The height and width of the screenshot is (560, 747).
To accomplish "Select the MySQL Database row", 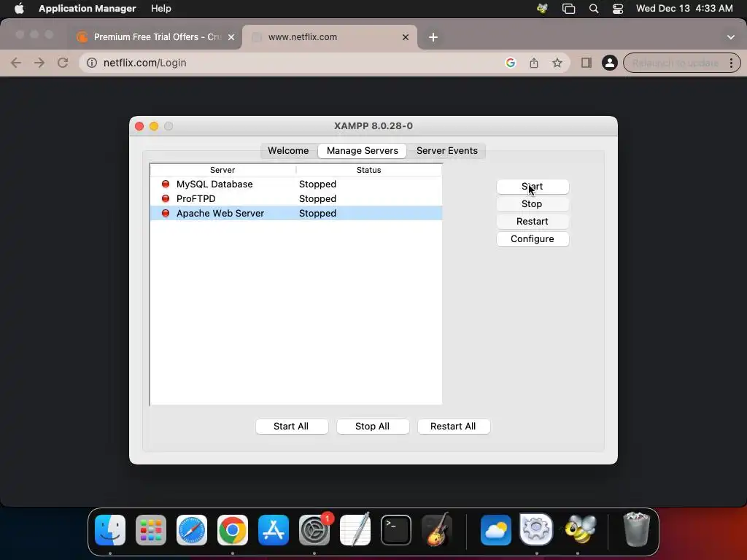I will click(296, 184).
